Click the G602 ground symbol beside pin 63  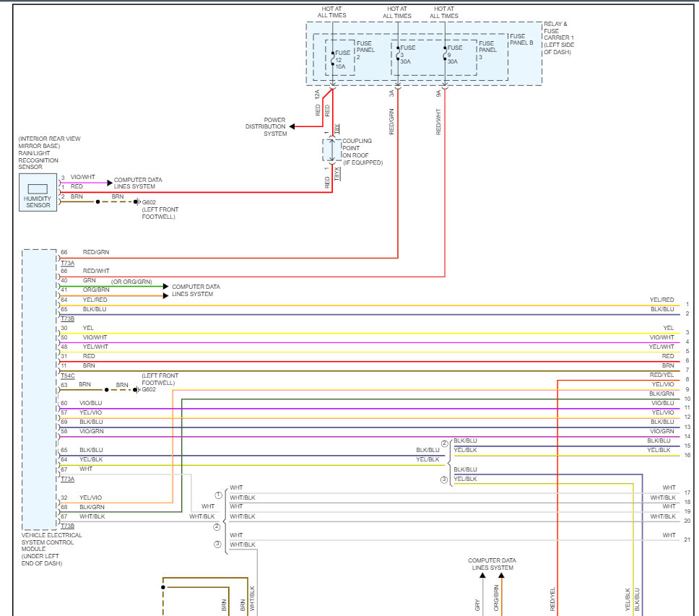136,389
